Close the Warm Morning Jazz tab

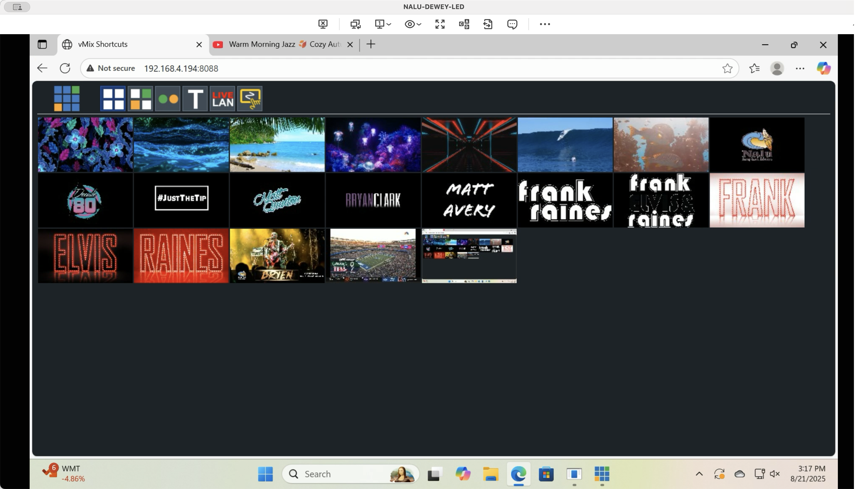[350, 44]
